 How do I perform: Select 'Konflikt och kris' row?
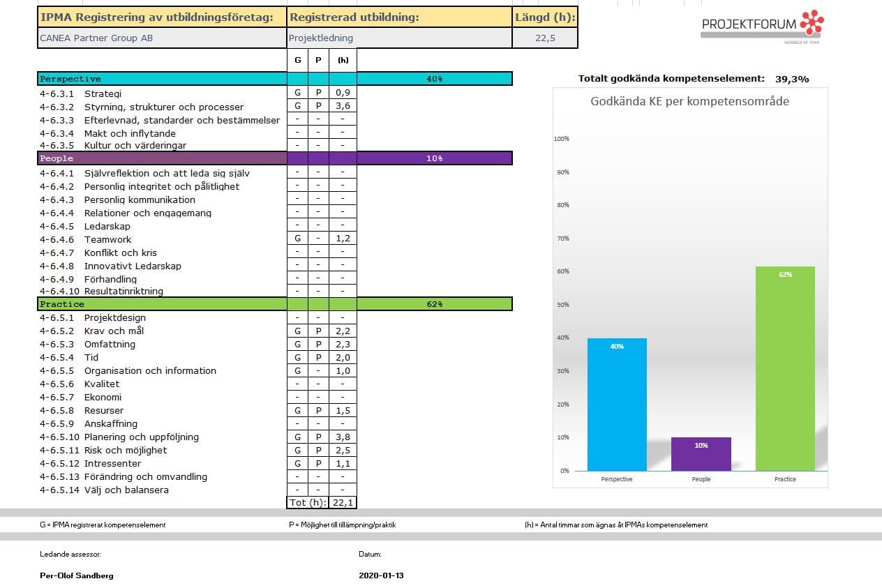(121, 252)
